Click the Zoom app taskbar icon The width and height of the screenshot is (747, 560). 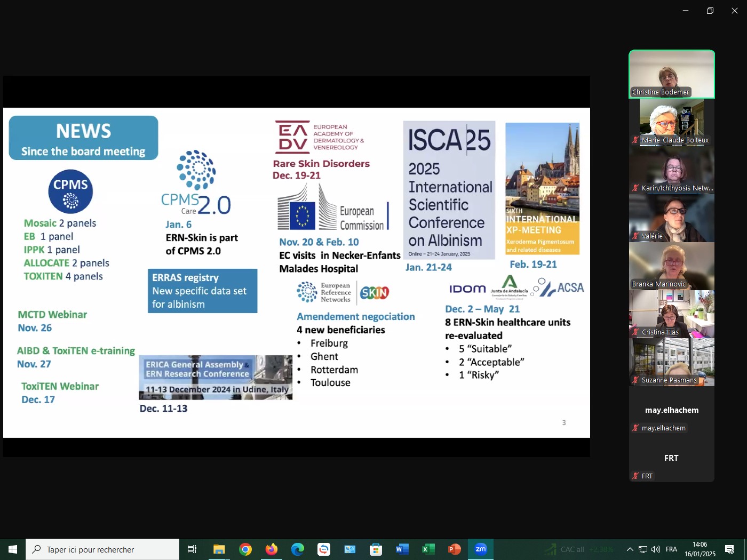481,549
